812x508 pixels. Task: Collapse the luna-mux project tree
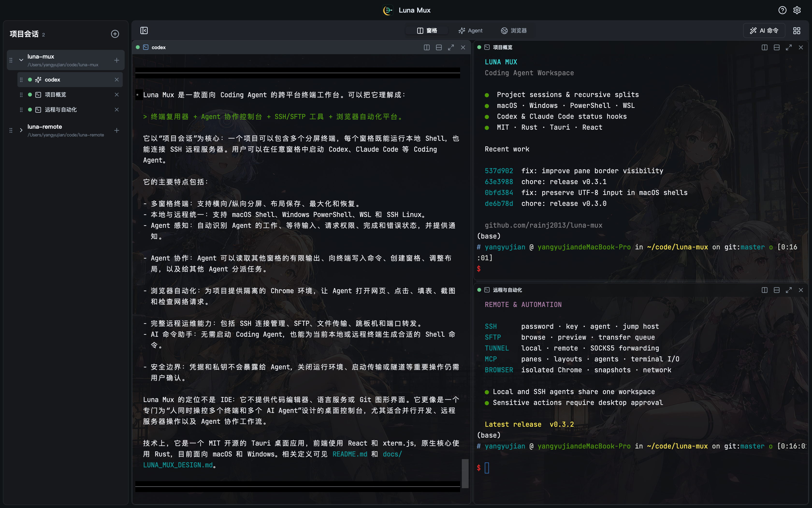tap(21, 60)
